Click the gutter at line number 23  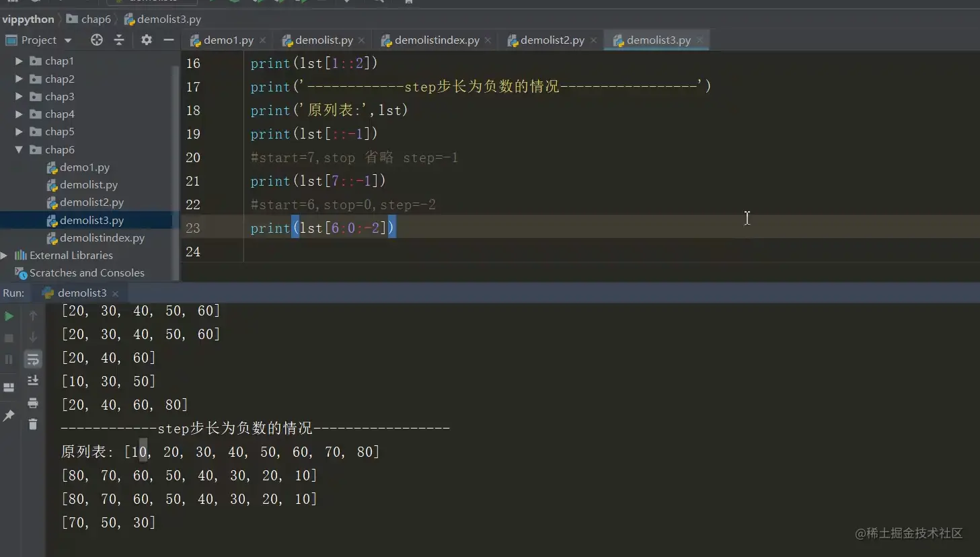coord(193,228)
